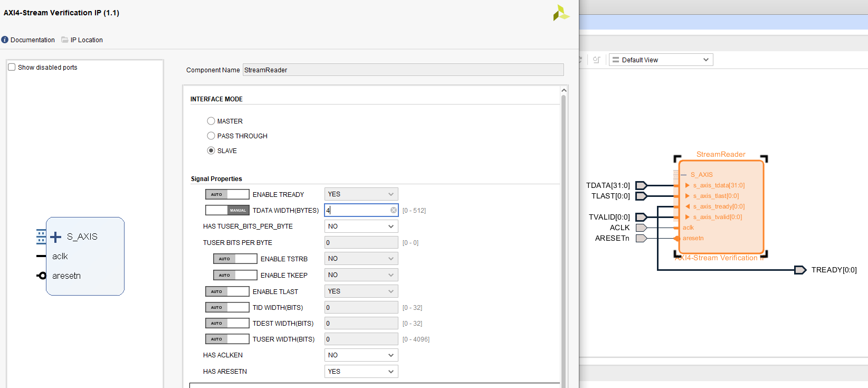The height and width of the screenshot is (388, 868).
Task: Click Documentation link
Action: (32, 40)
